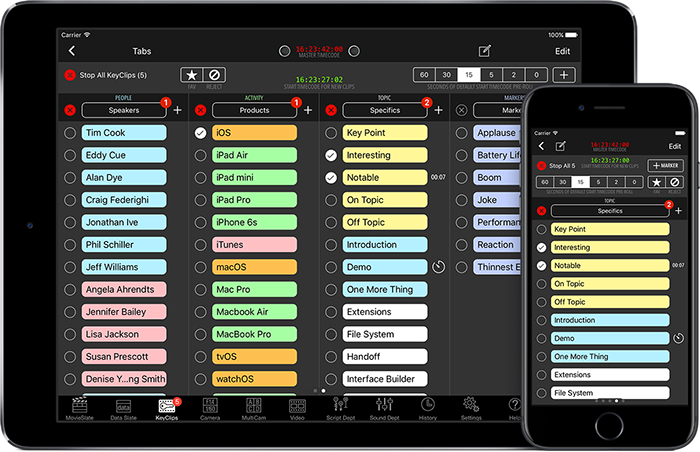
Task: Stop All KeyClips red icon on iPad
Action: [70, 75]
